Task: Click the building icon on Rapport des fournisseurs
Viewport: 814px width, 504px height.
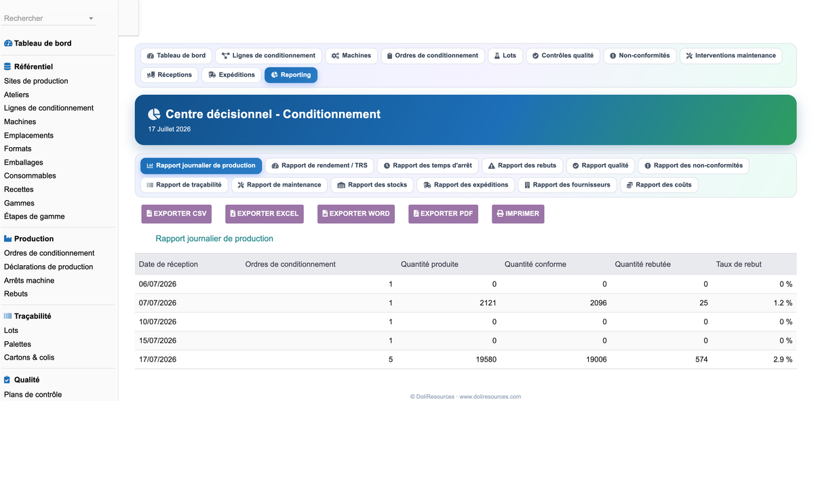Action: click(x=527, y=185)
